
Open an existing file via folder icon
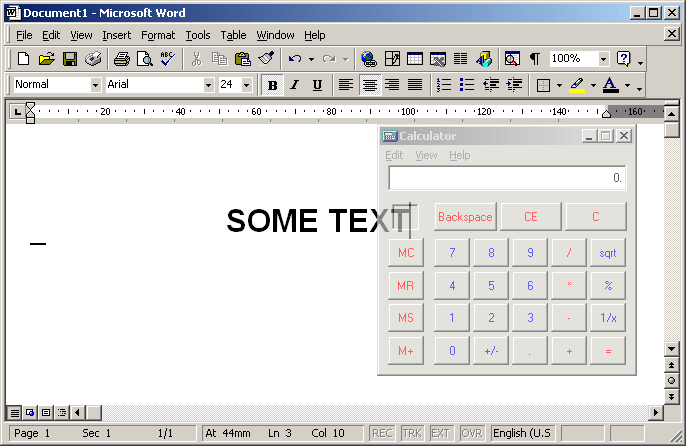(x=46, y=59)
